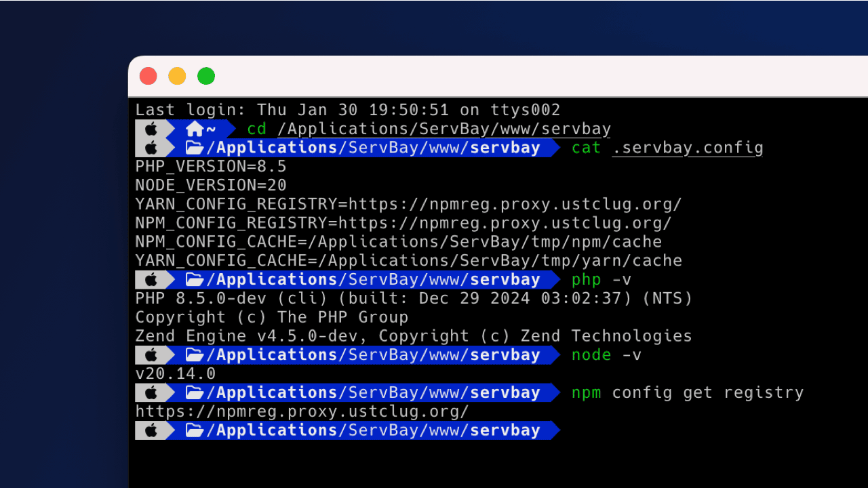The width and height of the screenshot is (868, 488).
Task: Click the yellow minimize window button
Action: coord(177,76)
